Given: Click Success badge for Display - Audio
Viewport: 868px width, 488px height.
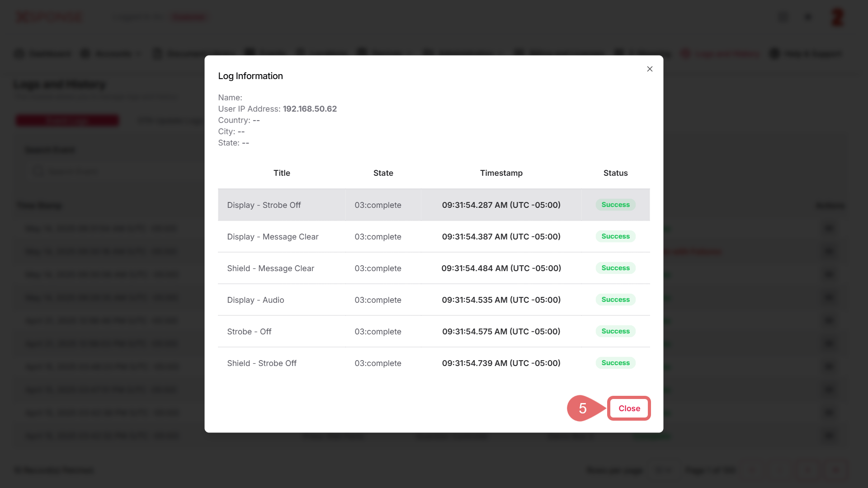Looking at the screenshot, I should click(x=615, y=300).
